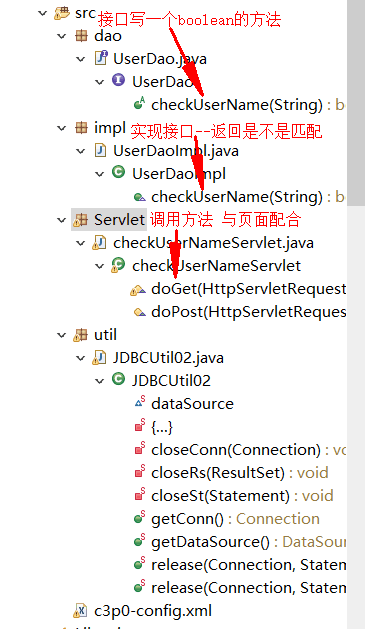
Task: Click the UserDaoImpl class icon
Action: pyautogui.click(x=118, y=172)
